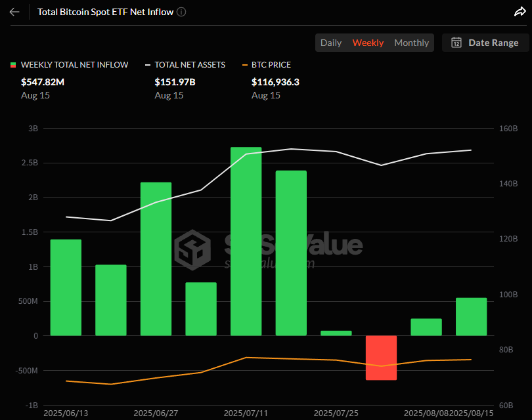Switch to Daily view

[x=331, y=43]
